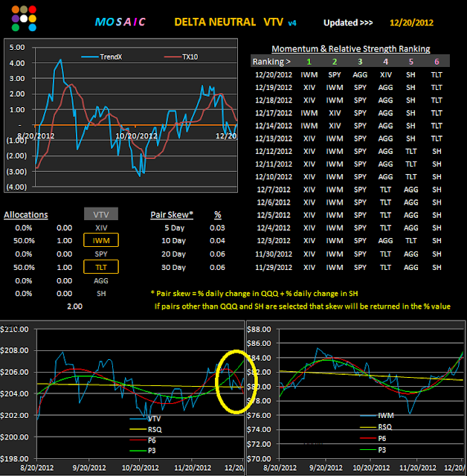Click IWM in the 12/20/2012 ranking row
Viewport: 467px width, 476px height.
click(309, 74)
